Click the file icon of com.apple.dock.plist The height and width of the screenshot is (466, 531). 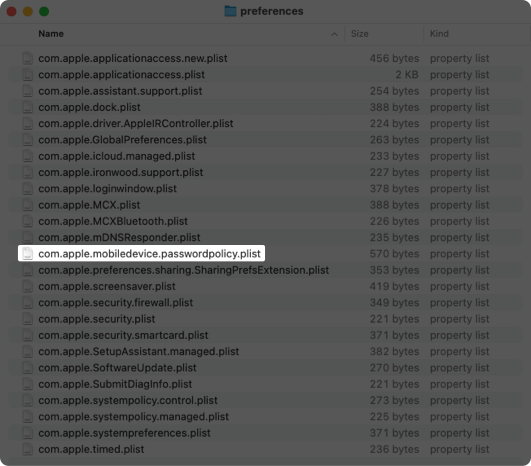28,107
